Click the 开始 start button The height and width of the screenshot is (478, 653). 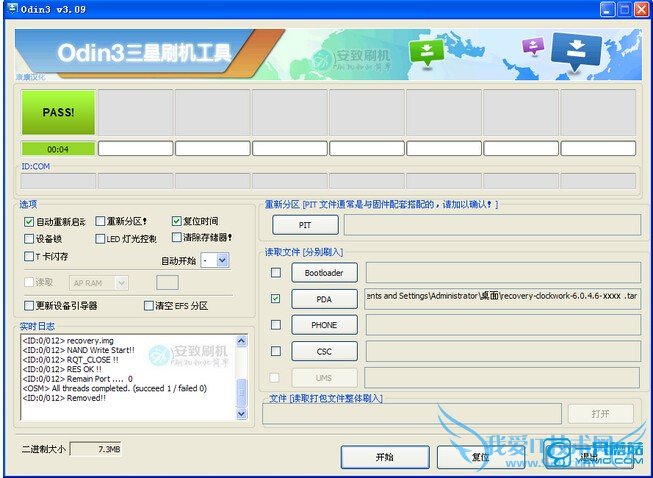[x=385, y=457]
